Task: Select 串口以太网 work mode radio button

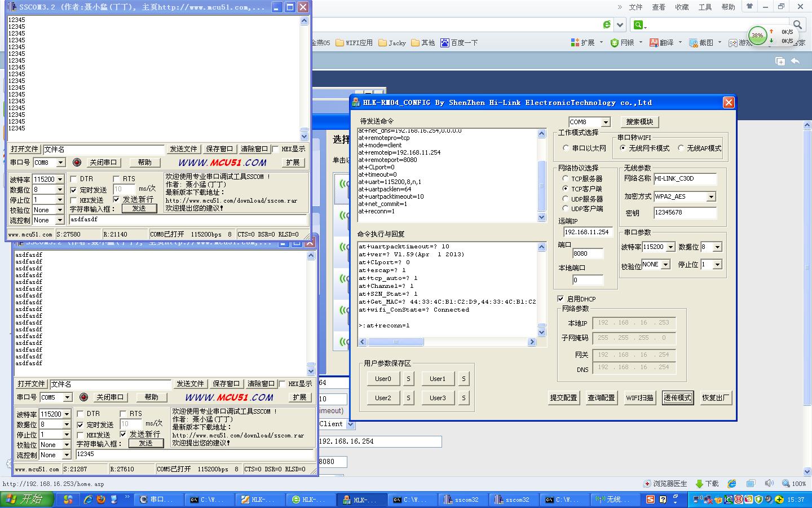Action: tap(566, 148)
